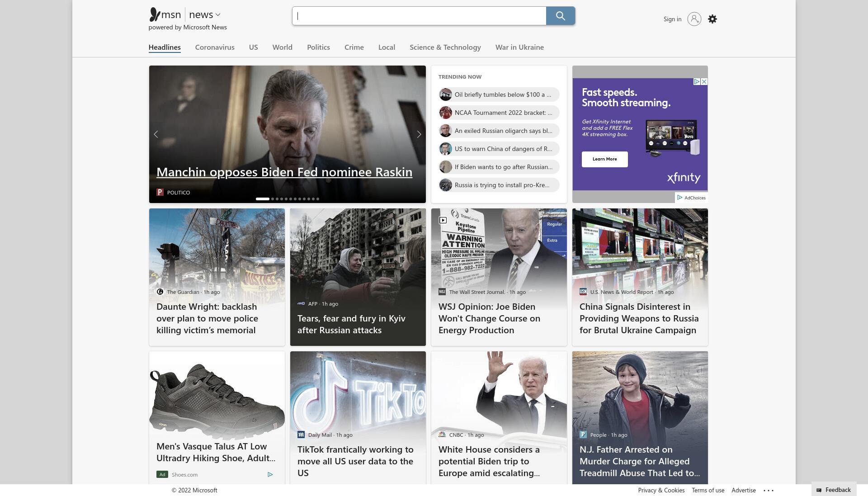Click the exiled oligarch trending thumbnail icon
Screen dimensions: 868x496
446,131
